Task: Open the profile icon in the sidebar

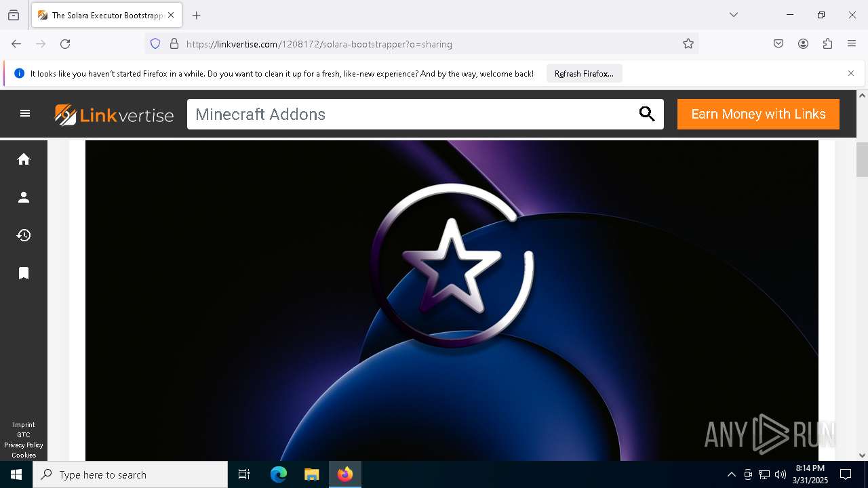Action: 24,197
